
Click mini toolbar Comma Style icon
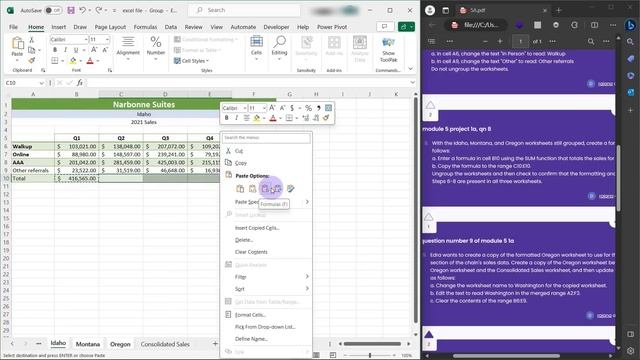point(318,108)
